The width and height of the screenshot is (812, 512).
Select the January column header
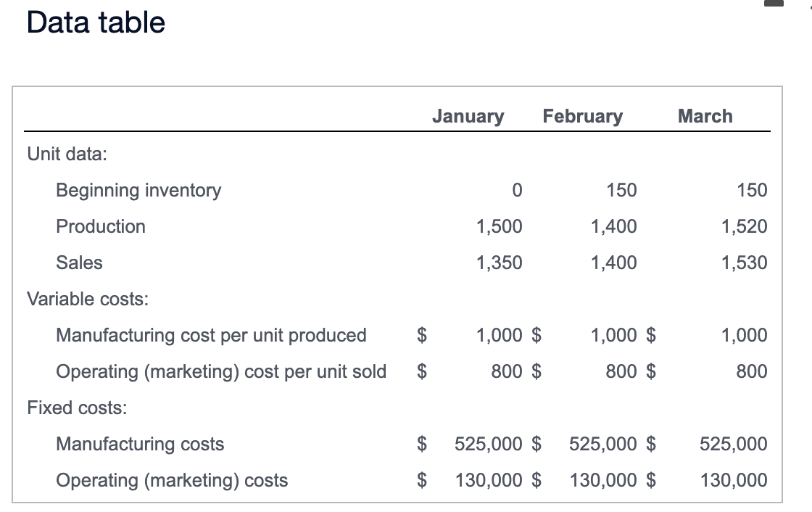[468, 116]
